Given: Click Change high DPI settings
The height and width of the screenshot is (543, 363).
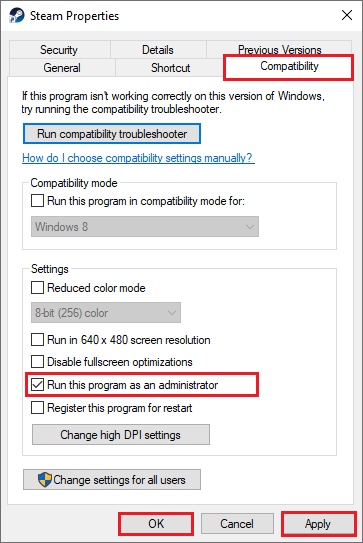Looking at the screenshot, I should click(121, 435).
